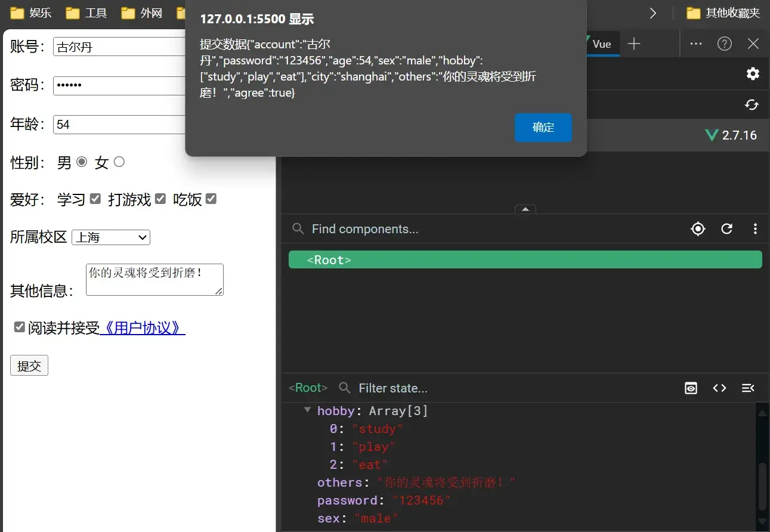Focus the 年龄 age input field
Viewport: 770px width, 532px height.
tap(119, 124)
